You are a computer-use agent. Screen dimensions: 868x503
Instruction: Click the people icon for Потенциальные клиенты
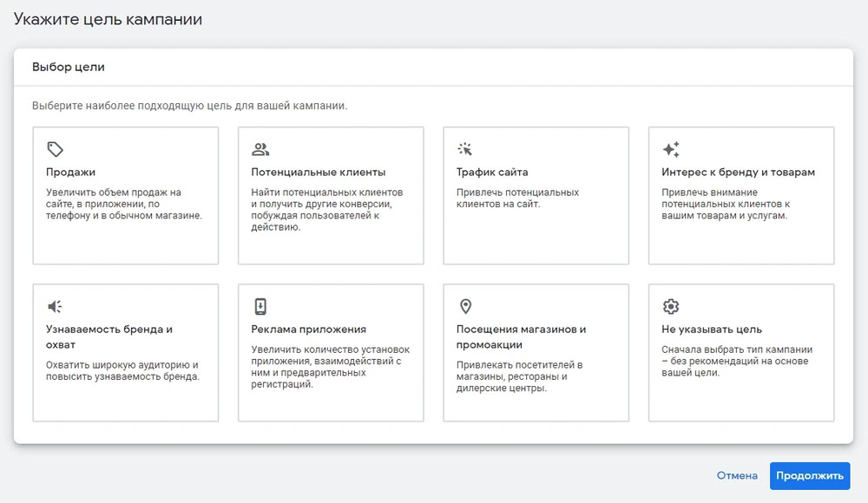pyautogui.click(x=260, y=149)
